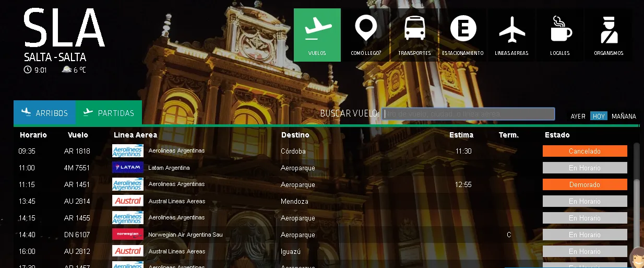Click the Cancelado status for AR 1818
Viewport: 644px width, 268px height.
pyautogui.click(x=585, y=151)
